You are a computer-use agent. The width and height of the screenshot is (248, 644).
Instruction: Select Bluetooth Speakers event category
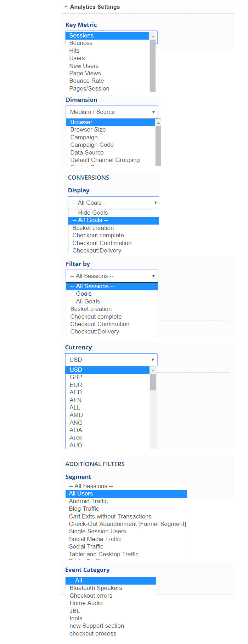[96, 588]
